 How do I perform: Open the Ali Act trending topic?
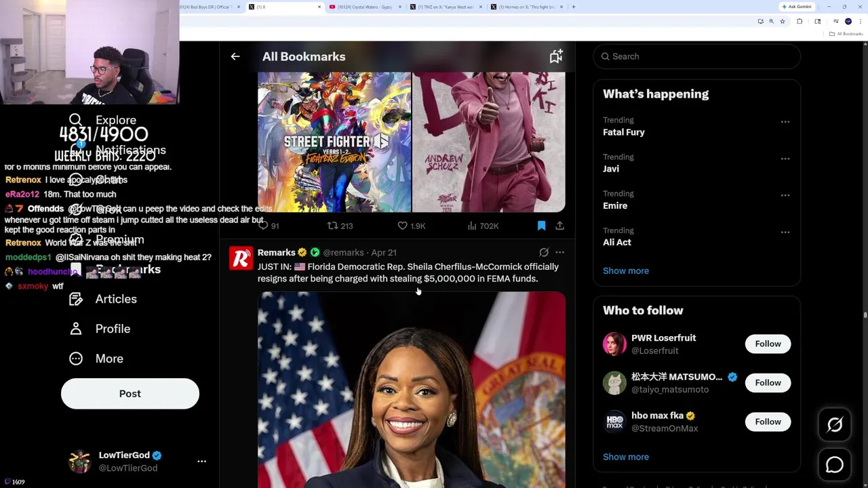pos(697,236)
